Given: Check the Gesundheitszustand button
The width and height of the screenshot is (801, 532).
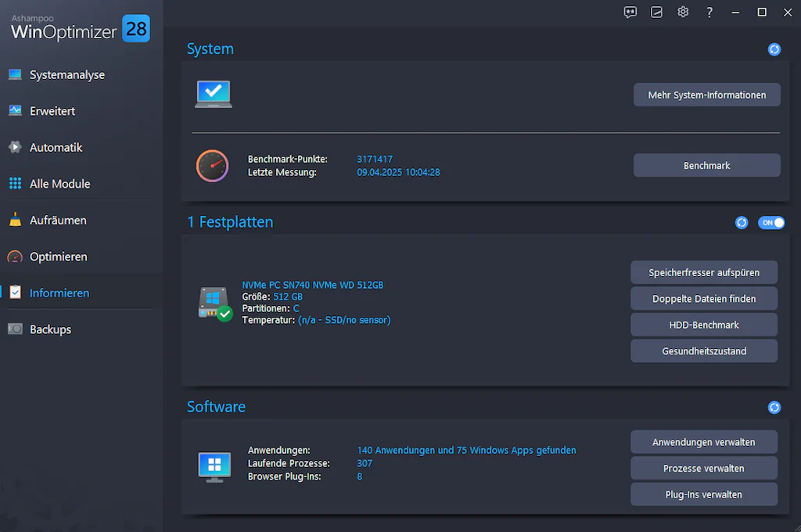Looking at the screenshot, I should (704, 351).
